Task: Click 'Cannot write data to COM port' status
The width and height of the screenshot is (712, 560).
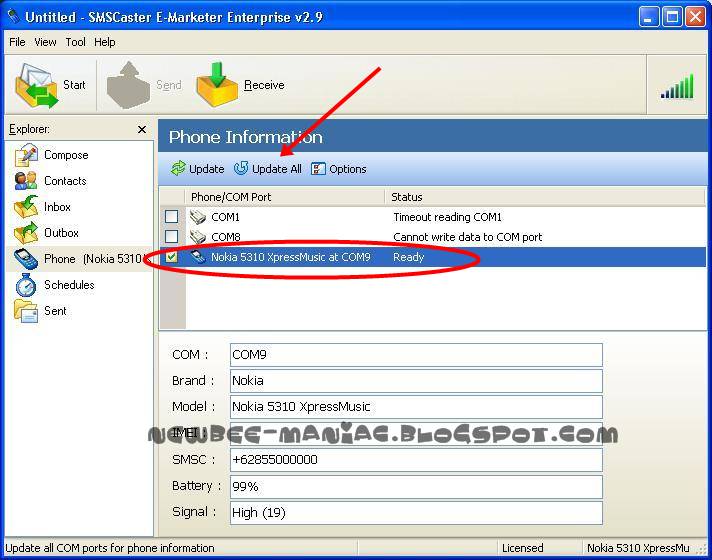Action: [468, 237]
